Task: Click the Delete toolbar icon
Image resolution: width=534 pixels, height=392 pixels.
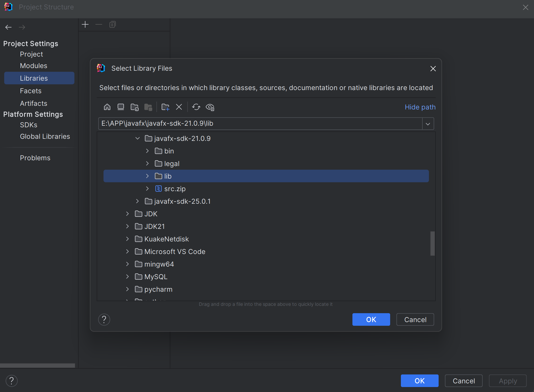Action: [179, 107]
